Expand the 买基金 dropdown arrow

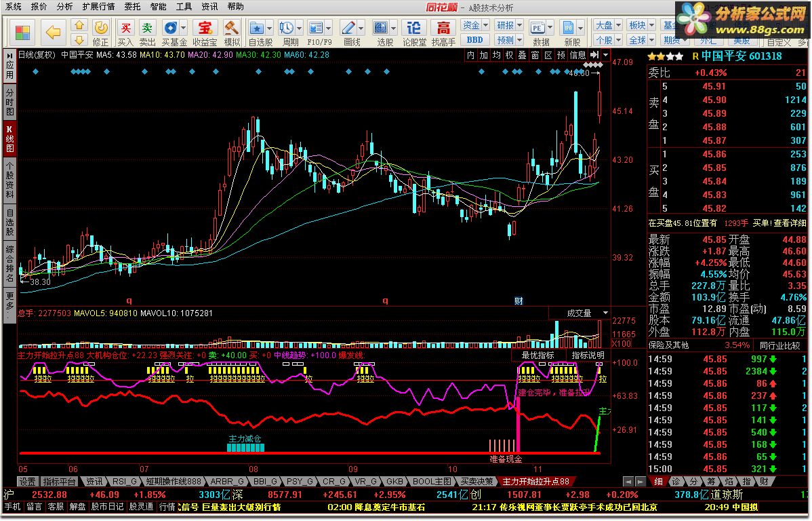click(x=183, y=28)
